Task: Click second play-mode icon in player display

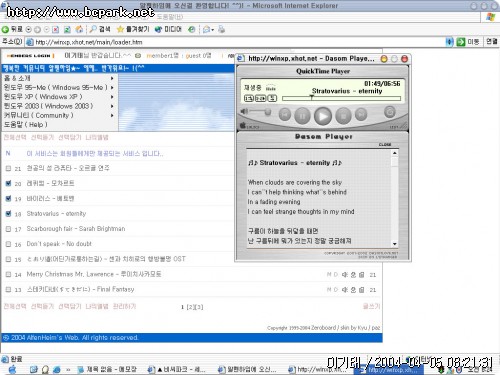Action: click(260, 98)
